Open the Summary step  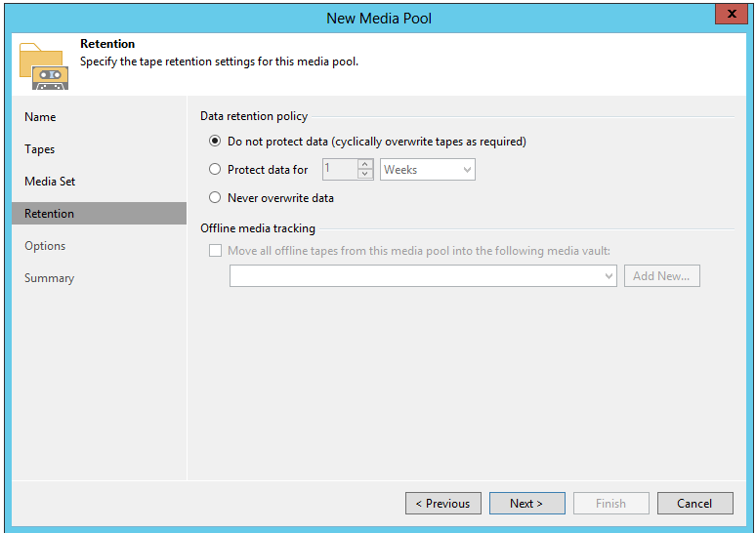pyautogui.click(x=50, y=278)
